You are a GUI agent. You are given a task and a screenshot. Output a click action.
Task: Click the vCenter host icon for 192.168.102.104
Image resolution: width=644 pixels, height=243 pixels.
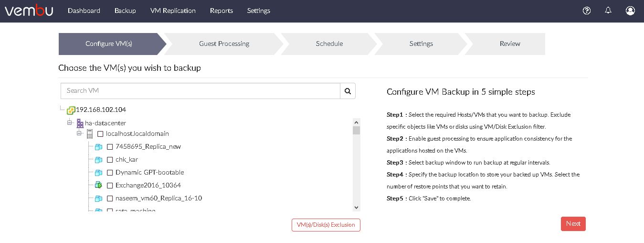click(71, 110)
